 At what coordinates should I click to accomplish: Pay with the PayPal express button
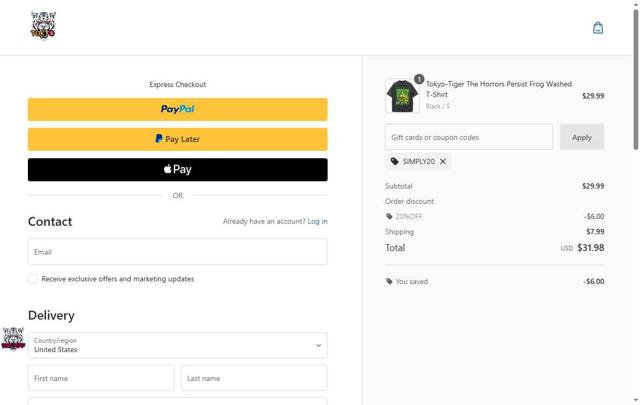178,109
